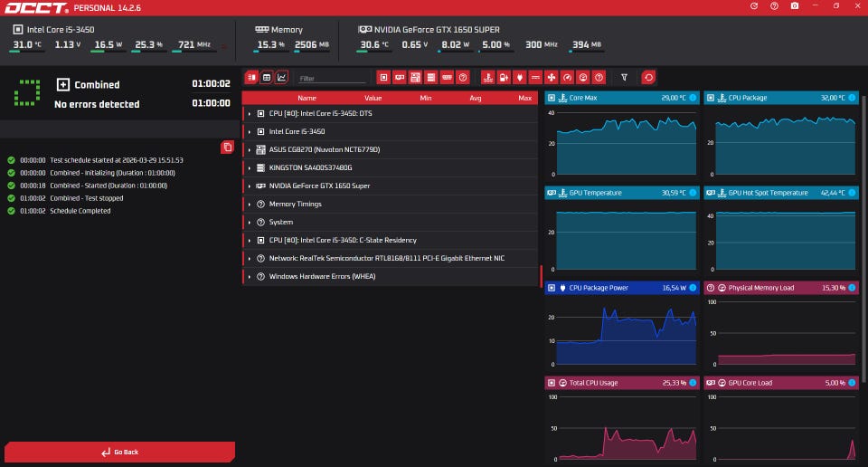This screenshot has width=868, height=467.
Task: Click the Go Back button
Action: [120, 452]
